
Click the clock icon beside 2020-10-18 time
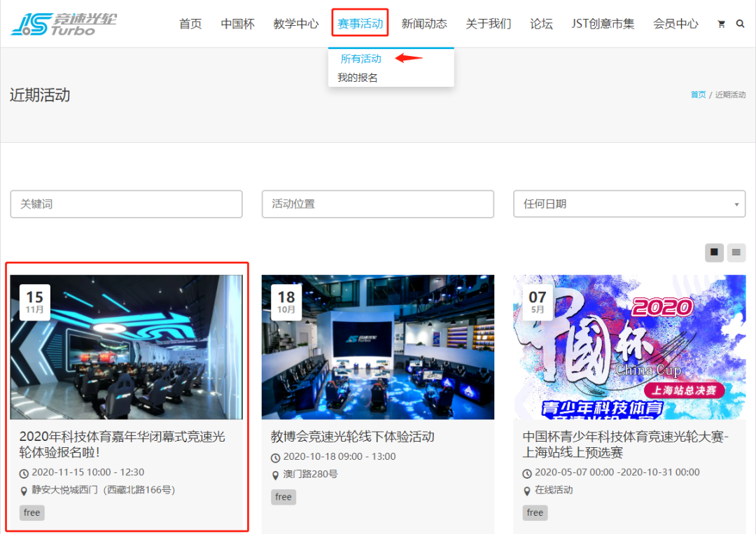[275, 458]
